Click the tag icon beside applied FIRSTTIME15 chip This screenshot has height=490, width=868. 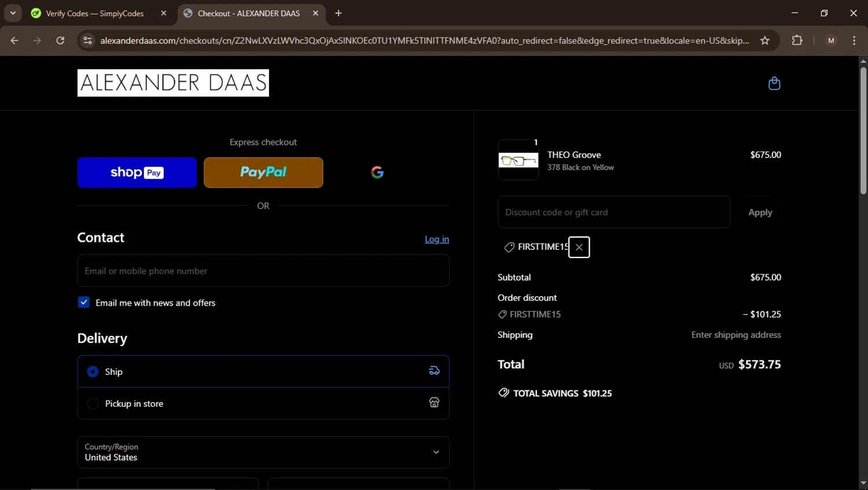click(509, 247)
